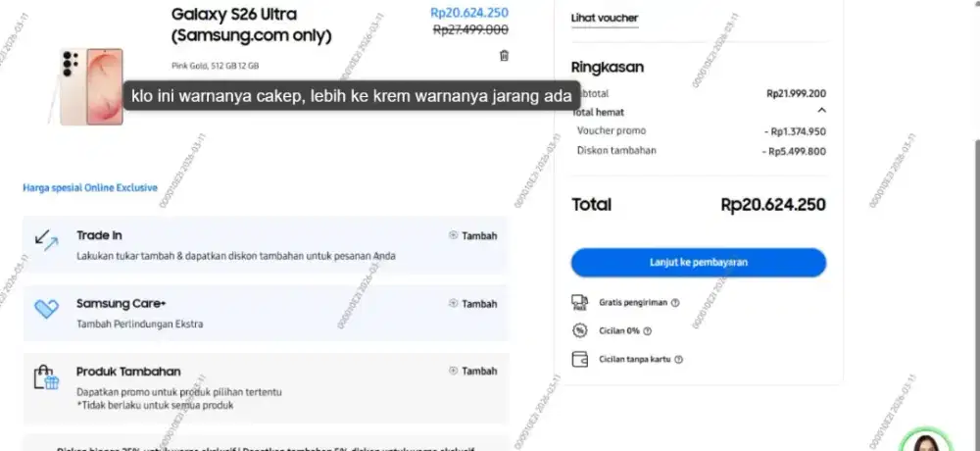
Task: Click the Trade In description text
Action: coord(236,256)
